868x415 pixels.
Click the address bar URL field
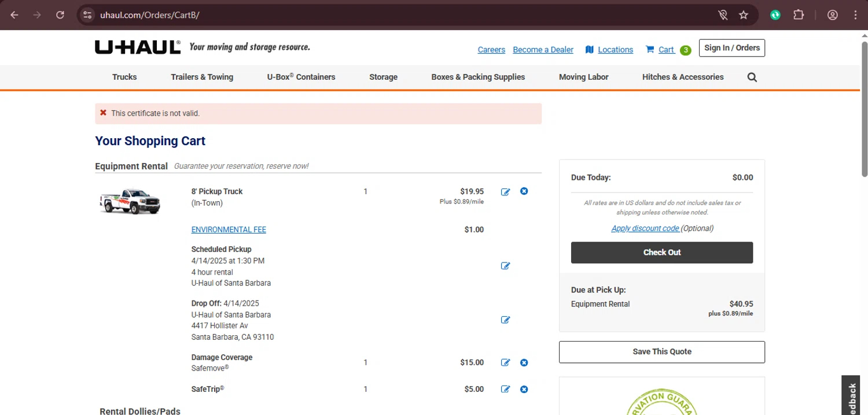[399, 15]
